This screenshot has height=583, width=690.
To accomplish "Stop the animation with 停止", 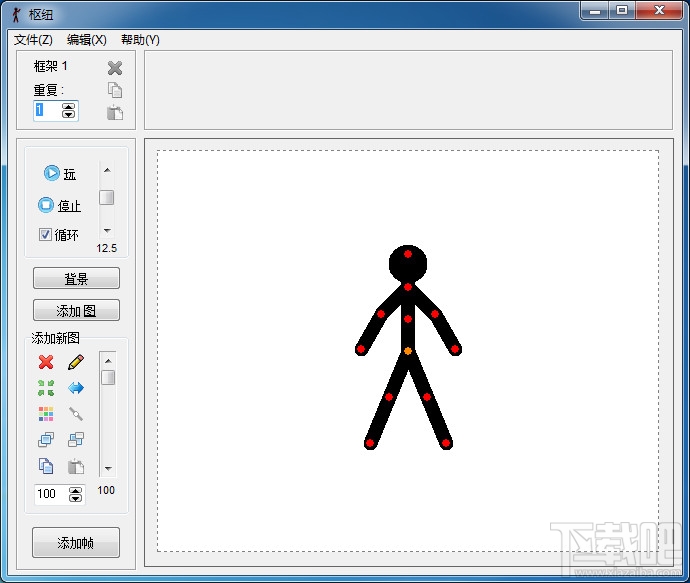I will [x=59, y=205].
